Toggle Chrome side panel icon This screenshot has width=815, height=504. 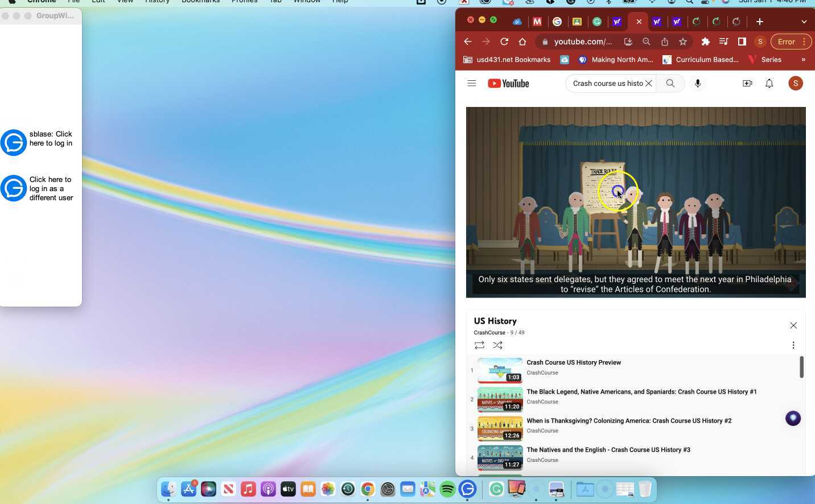pyautogui.click(x=742, y=42)
